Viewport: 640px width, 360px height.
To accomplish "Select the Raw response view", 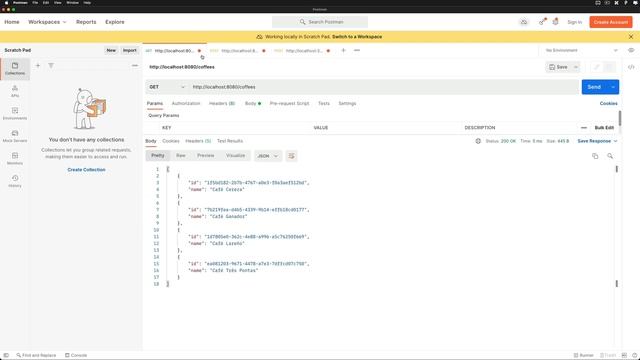I will (181, 156).
